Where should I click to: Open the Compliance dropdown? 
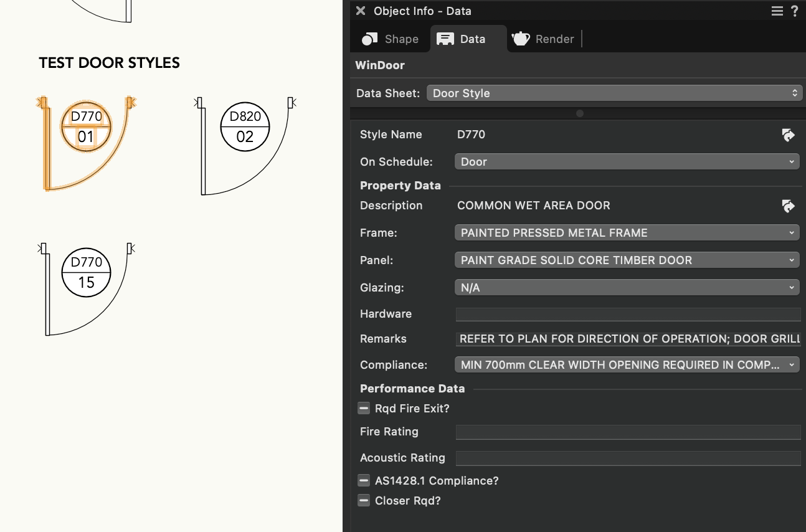pos(627,365)
